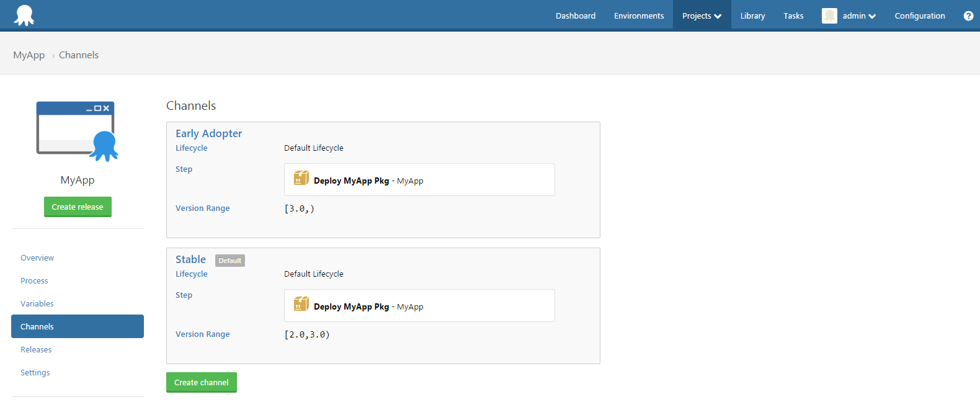Click the Octopus Deploy logo

point(24,16)
